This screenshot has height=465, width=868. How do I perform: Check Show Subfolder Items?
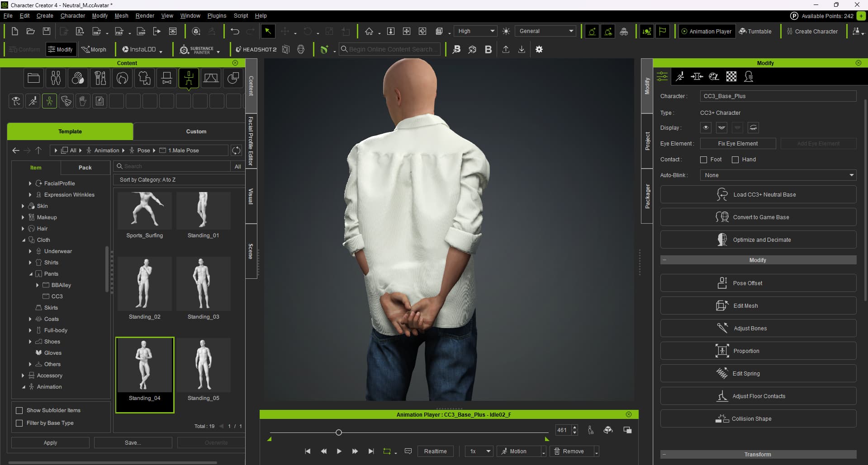pyautogui.click(x=19, y=410)
